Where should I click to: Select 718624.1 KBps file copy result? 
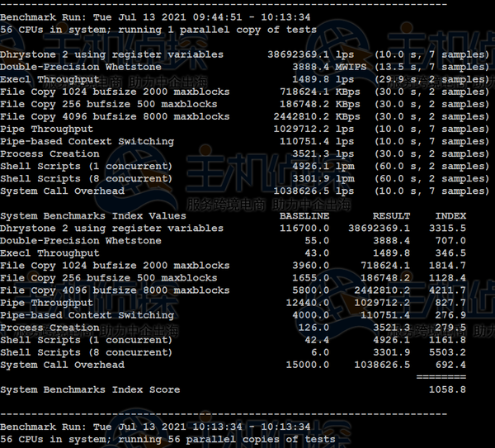[320, 92]
